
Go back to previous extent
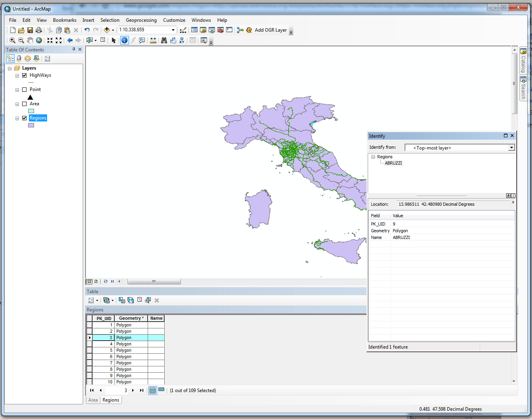(70, 40)
